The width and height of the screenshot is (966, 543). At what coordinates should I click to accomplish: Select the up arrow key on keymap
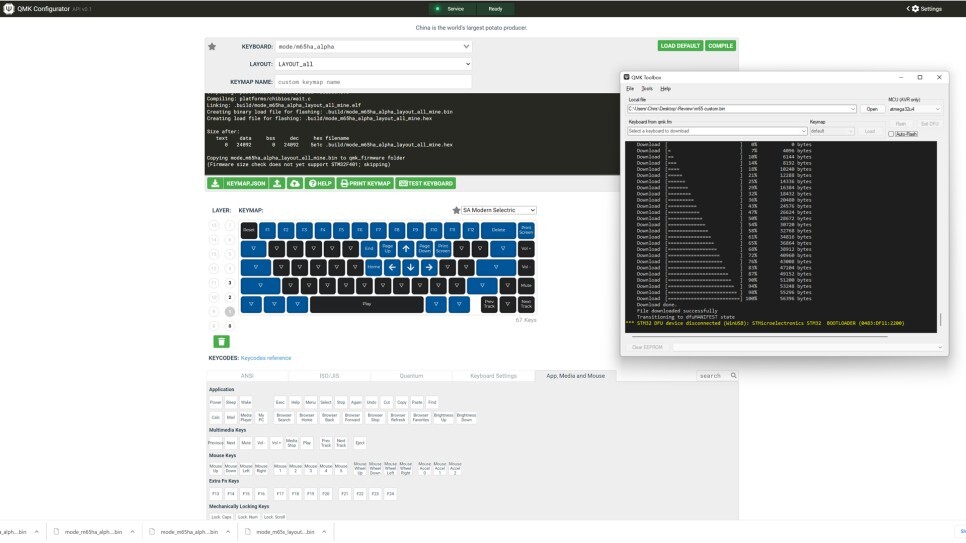click(x=405, y=249)
